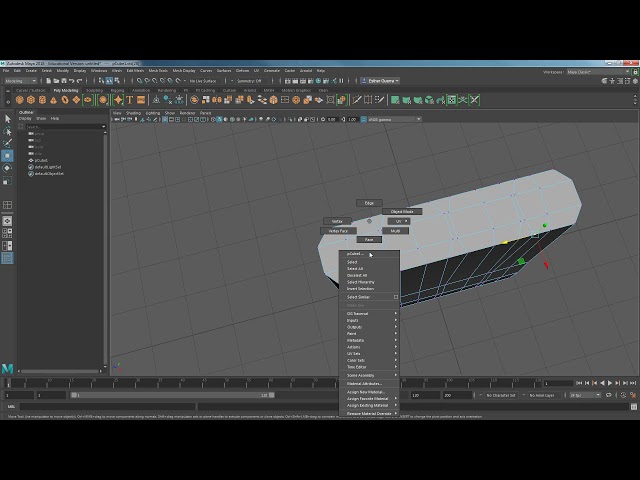This screenshot has height=480, width=640.
Task: Create a polygon sphere from the shelf
Action: 19,100
